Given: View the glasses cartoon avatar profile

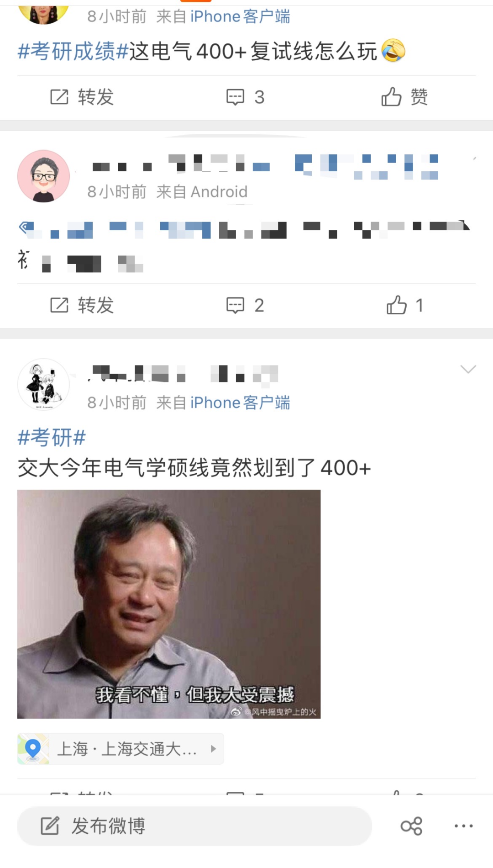Looking at the screenshot, I should coord(43,176).
